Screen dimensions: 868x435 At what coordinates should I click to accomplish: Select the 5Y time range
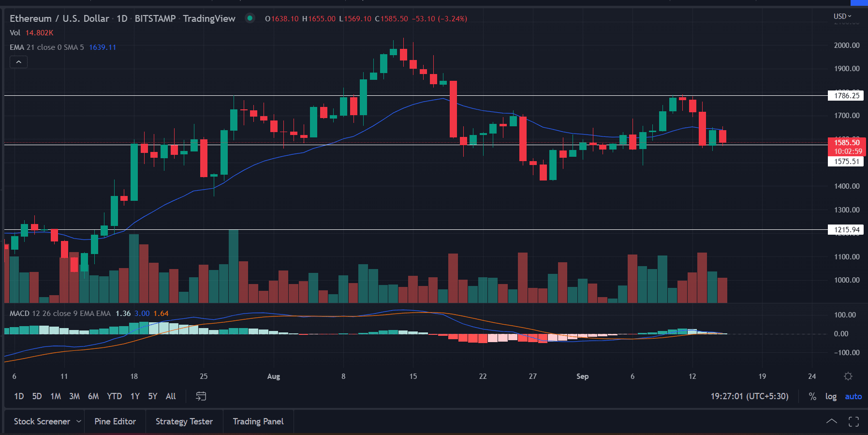click(153, 396)
